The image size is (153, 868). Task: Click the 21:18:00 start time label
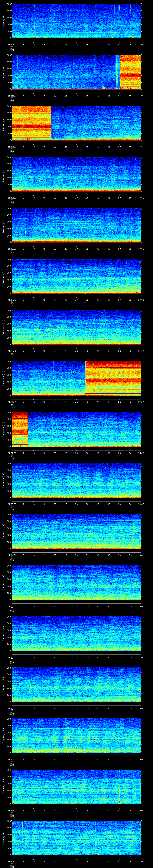[x=12, y=249]
